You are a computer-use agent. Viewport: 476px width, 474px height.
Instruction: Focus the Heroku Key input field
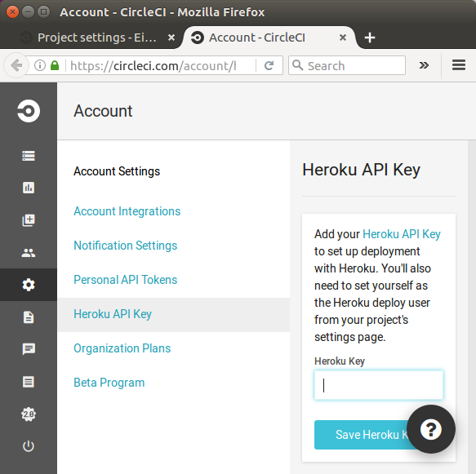pos(379,385)
